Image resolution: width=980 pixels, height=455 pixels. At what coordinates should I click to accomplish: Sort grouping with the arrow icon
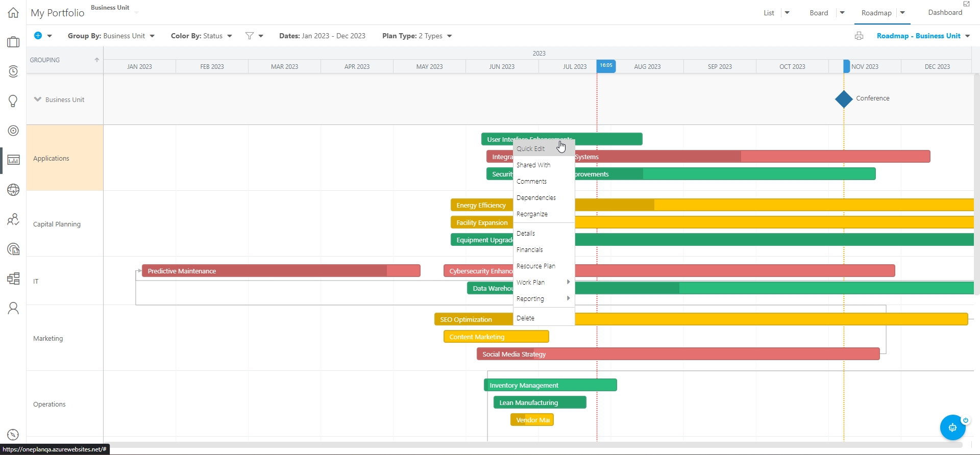[96, 60]
